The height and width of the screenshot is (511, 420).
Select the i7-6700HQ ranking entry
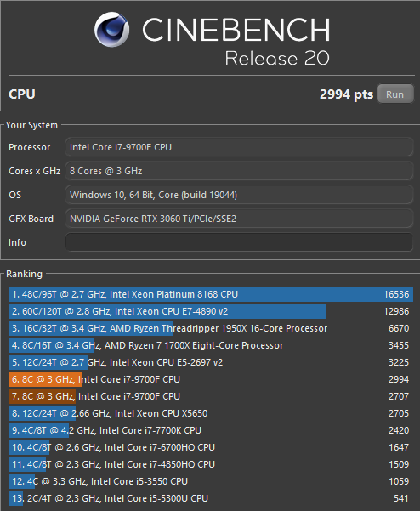211,447
